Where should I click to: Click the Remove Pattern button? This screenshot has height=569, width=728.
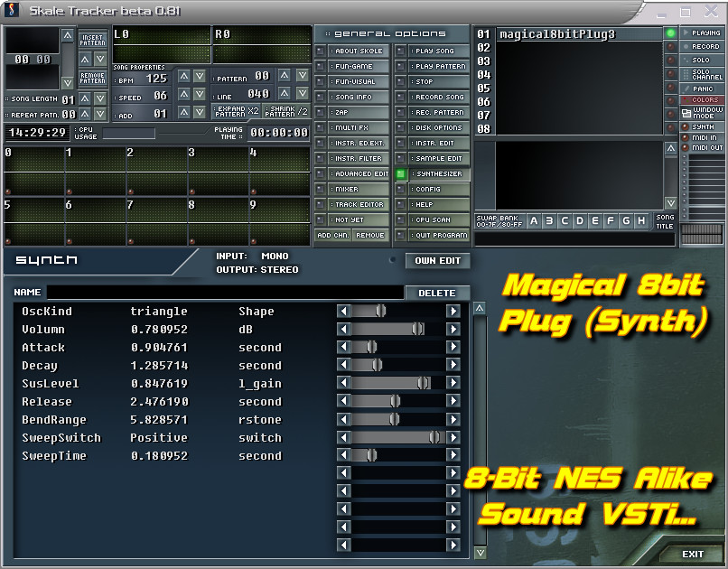click(93, 78)
